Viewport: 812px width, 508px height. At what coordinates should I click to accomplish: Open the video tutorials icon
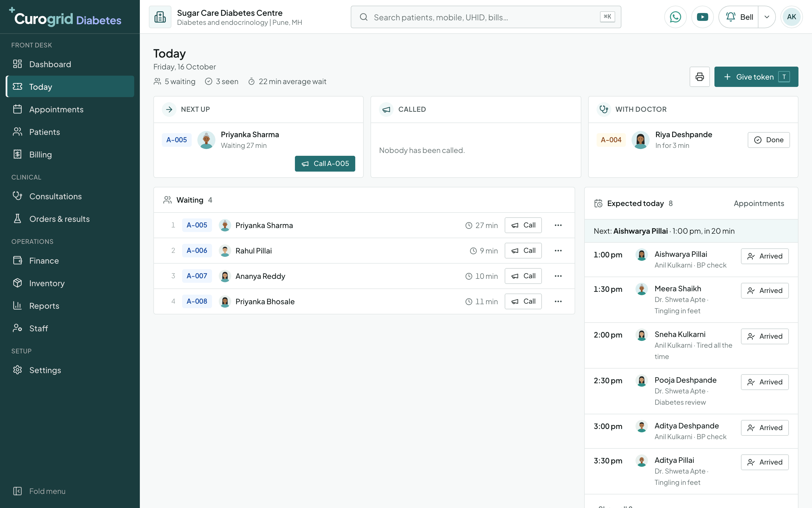[702, 17]
